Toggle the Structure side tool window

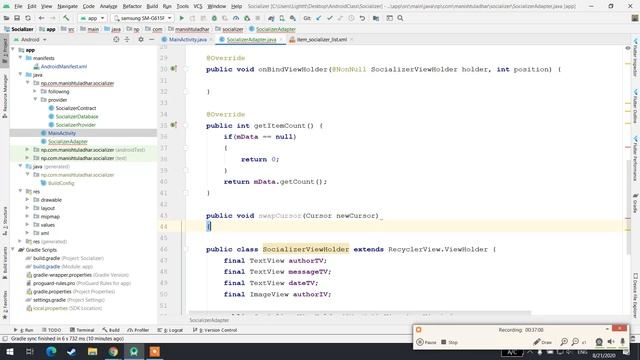click(5, 221)
